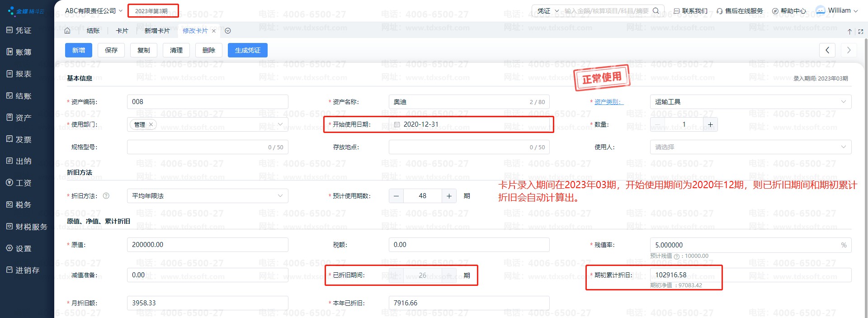The image size is (868, 318).
Task: Decrease 数量 with the minus button
Action: coord(658,124)
